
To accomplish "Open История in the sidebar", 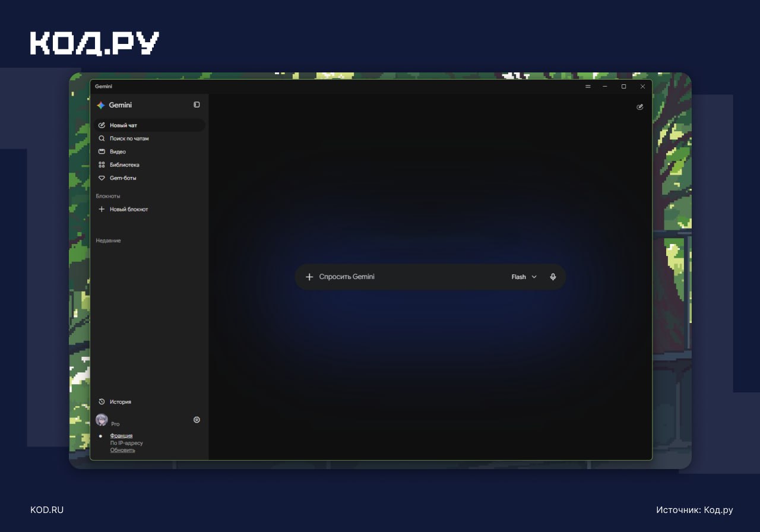I will [x=150, y=402].
